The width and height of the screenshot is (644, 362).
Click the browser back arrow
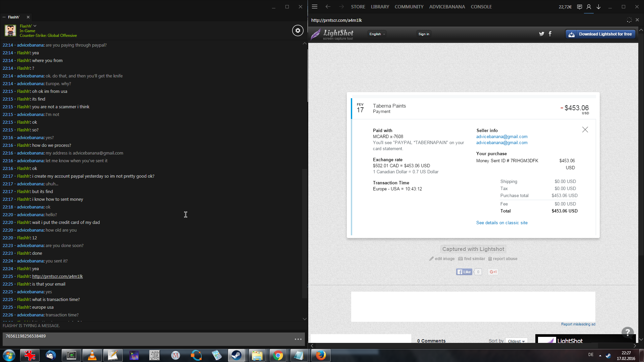[328, 7]
